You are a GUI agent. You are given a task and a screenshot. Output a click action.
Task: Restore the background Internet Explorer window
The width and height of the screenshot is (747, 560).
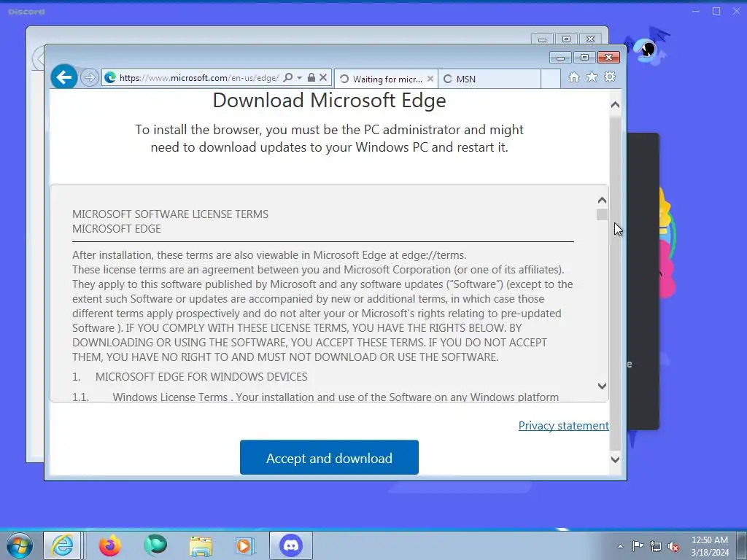click(566, 39)
